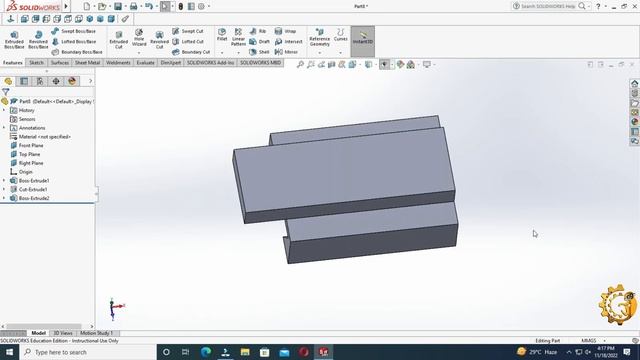Open the PropertyManager tab
The image size is (640, 360).
point(24,81)
